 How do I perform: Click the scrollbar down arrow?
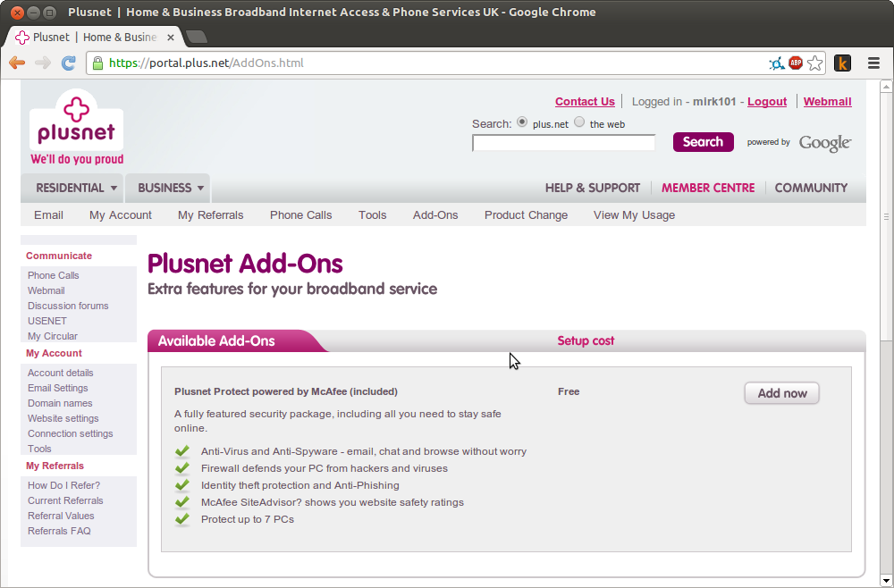point(886,581)
